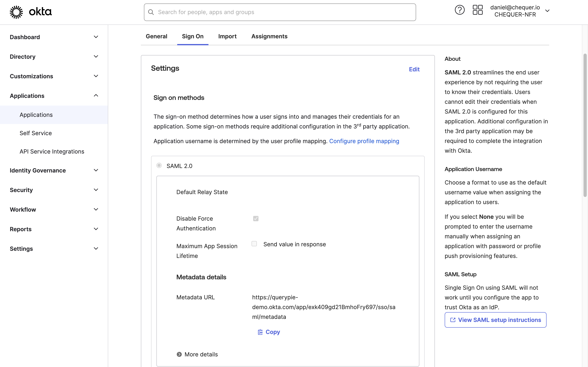Image resolution: width=588 pixels, height=367 pixels.
Task: Select the SAML 2.0 radio button
Action: (159, 165)
